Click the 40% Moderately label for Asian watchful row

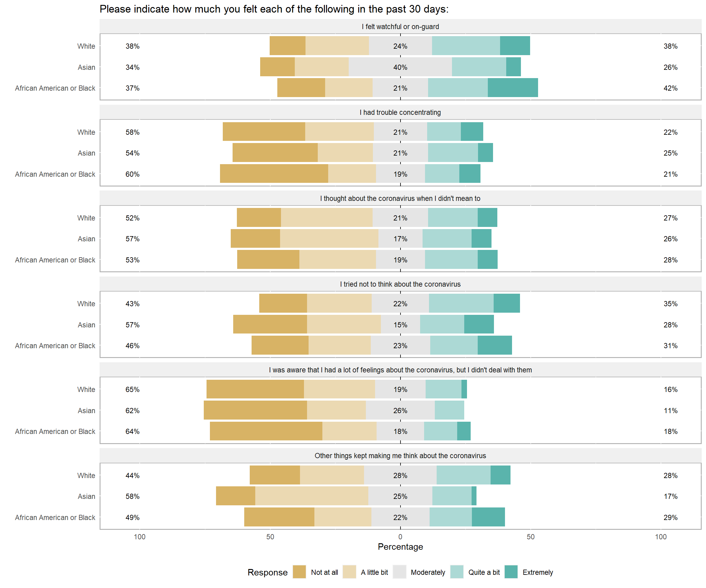pyautogui.click(x=400, y=67)
